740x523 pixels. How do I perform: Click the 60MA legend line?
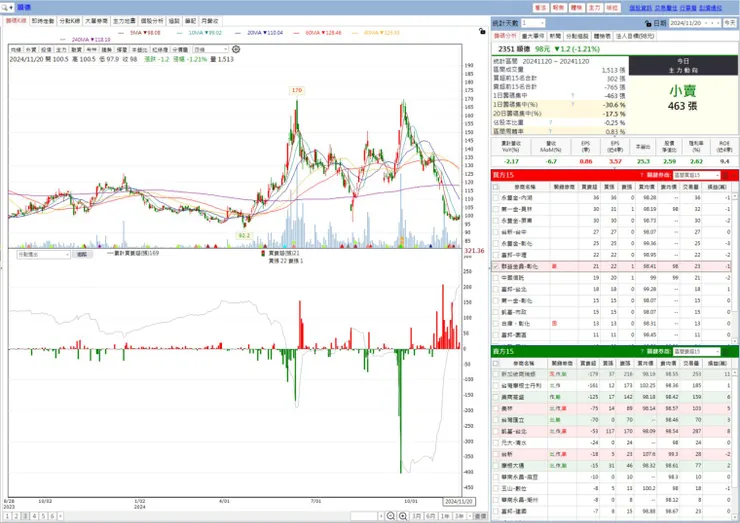(x=318, y=33)
